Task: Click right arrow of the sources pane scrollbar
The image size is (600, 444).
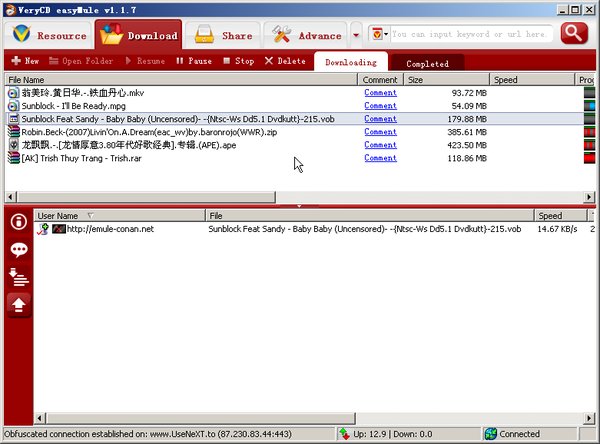Action: pos(589,418)
